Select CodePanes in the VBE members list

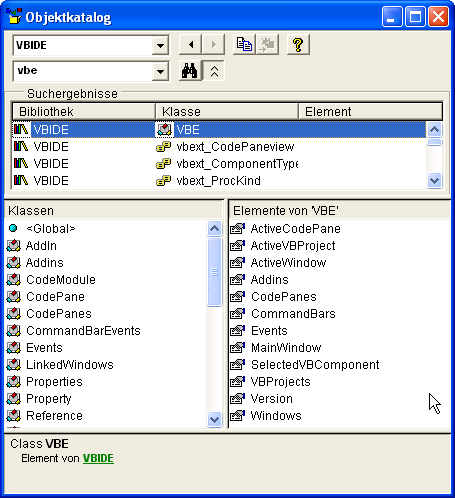(x=284, y=297)
